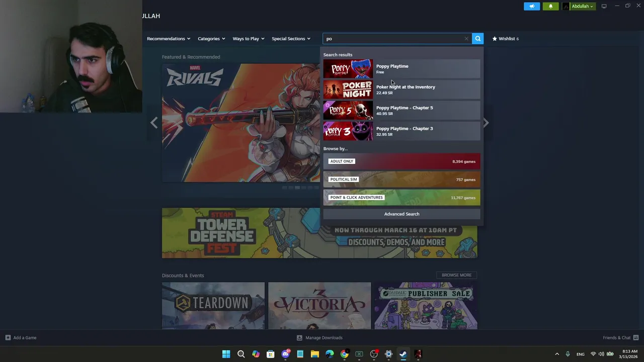Clear the search field with the X icon
Image resolution: width=644 pixels, height=362 pixels.
(466, 38)
